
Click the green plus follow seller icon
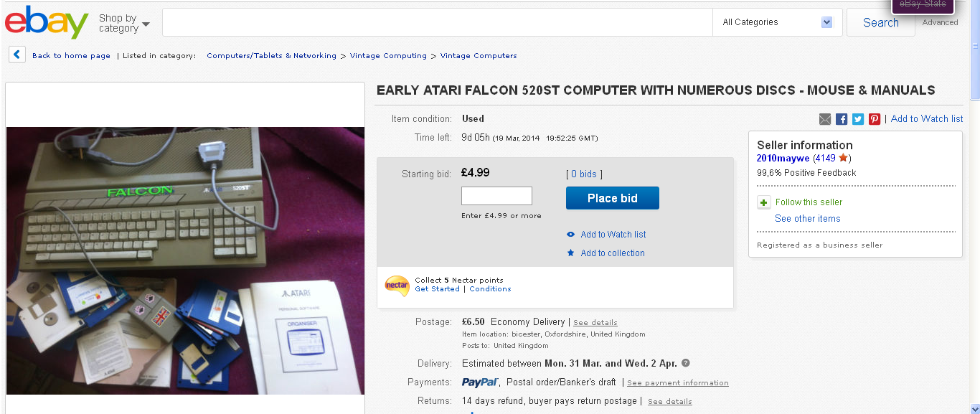pyautogui.click(x=764, y=202)
